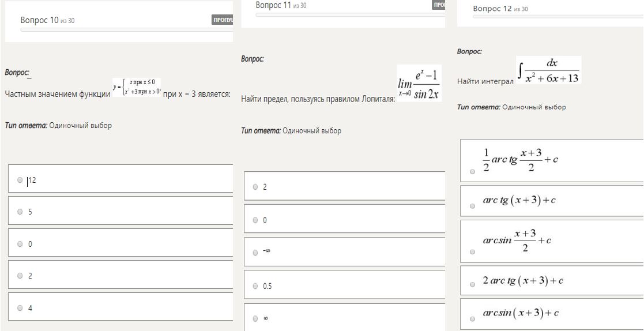Select the ½ arctg((x+3)/2)+c answer
The height and width of the screenshot is (331, 644).
(473, 171)
